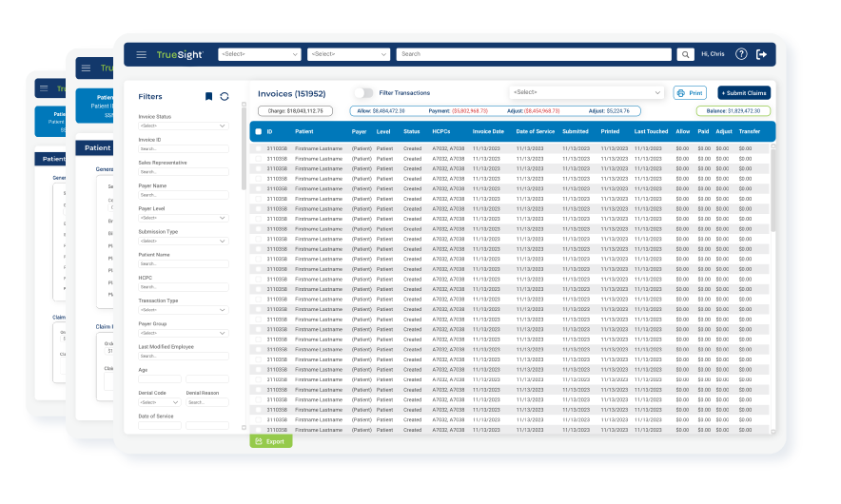Click the Sales Representative search field

(183, 172)
